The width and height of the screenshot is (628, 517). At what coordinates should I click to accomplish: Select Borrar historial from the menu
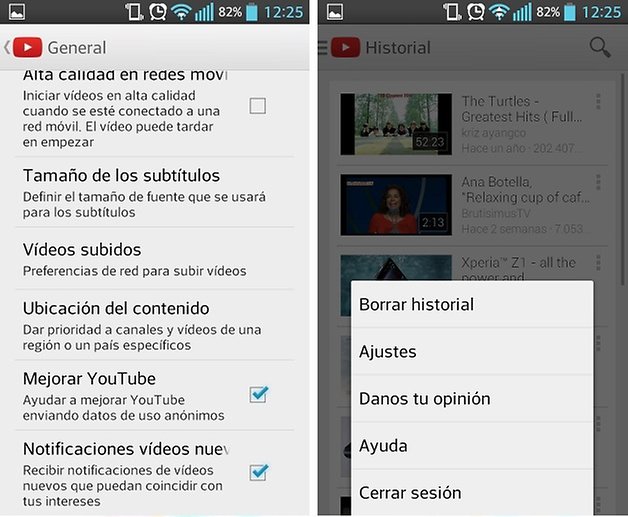(472, 304)
